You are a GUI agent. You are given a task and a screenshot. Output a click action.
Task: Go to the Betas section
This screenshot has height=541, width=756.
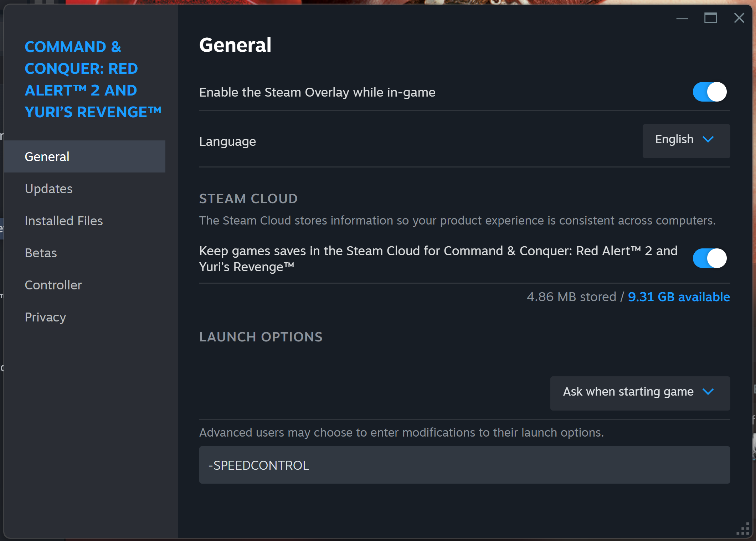pyautogui.click(x=41, y=253)
